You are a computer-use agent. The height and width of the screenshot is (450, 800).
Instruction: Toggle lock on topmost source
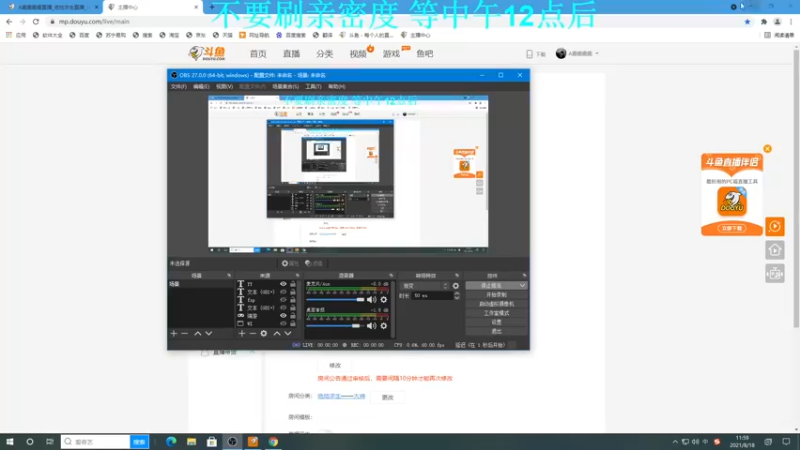click(293, 284)
